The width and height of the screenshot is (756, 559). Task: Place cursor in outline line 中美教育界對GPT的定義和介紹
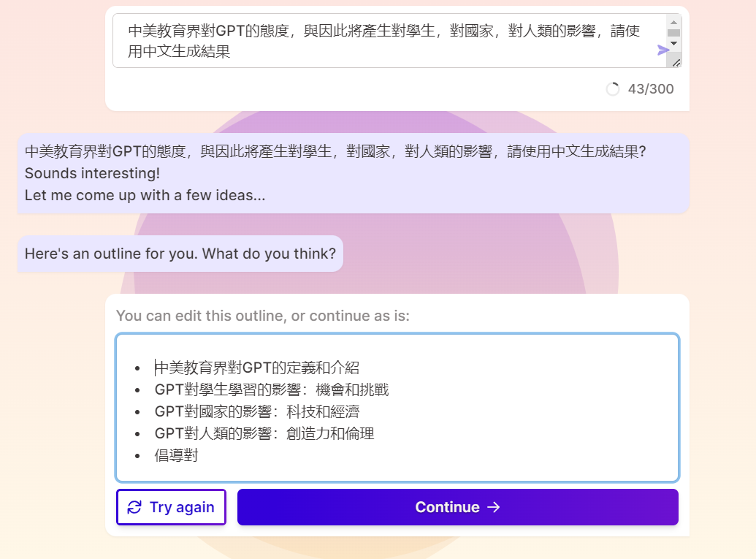pos(257,368)
